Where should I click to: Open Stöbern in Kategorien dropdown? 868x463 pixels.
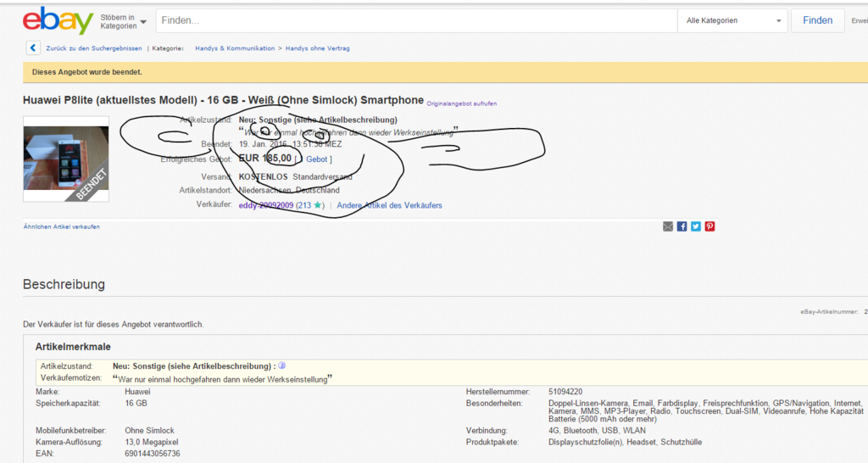coord(124,21)
